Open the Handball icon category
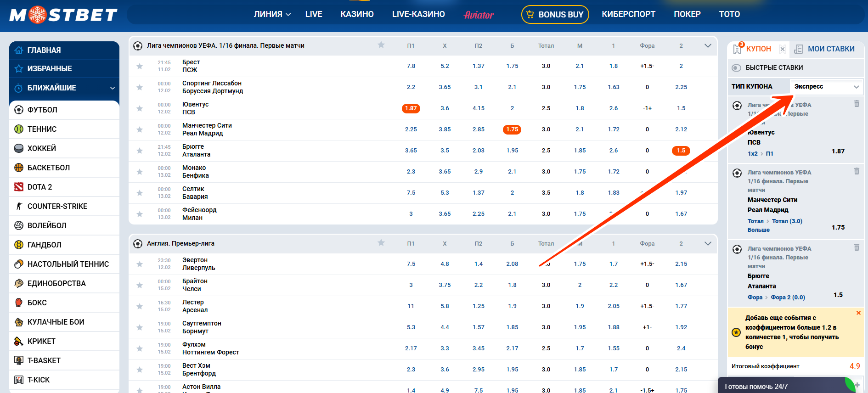The height and width of the screenshot is (393, 868). point(19,245)
